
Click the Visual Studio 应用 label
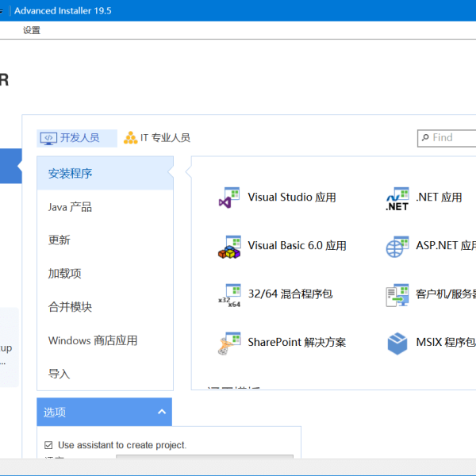pos(292,198)
